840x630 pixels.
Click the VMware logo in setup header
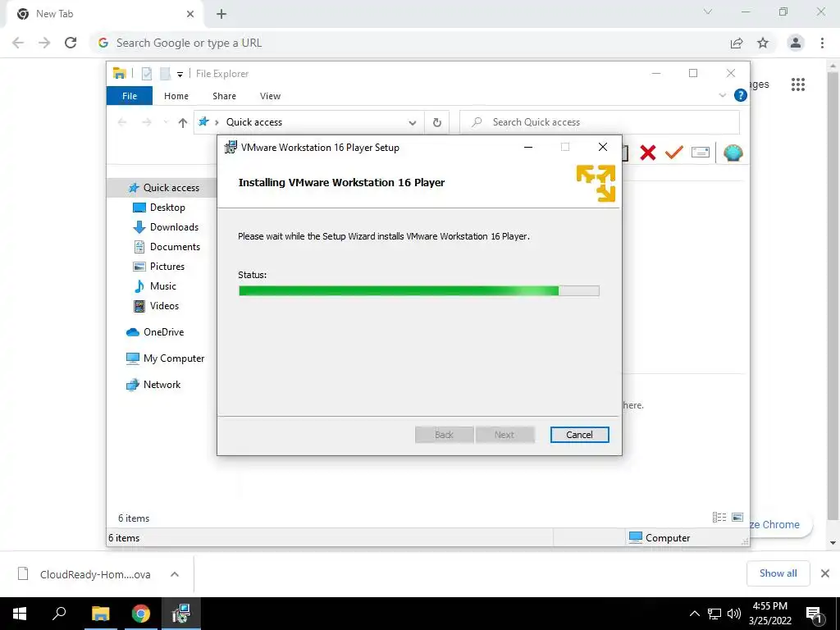(596, 183)
